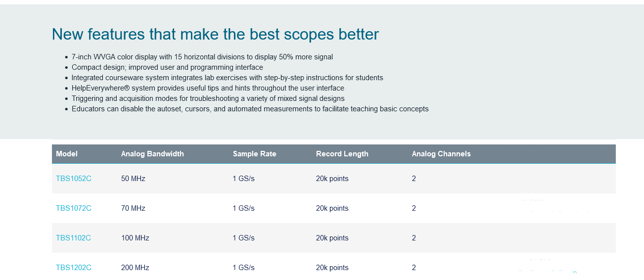Click the Integrated courseware system bullet
Screen dimensions: 644x280
point(228,78)
